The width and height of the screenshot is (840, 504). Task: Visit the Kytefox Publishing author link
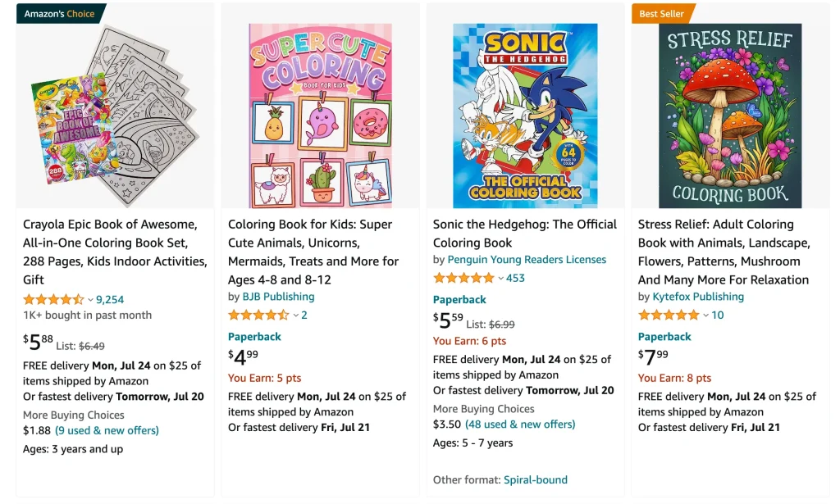click(698, 297)
